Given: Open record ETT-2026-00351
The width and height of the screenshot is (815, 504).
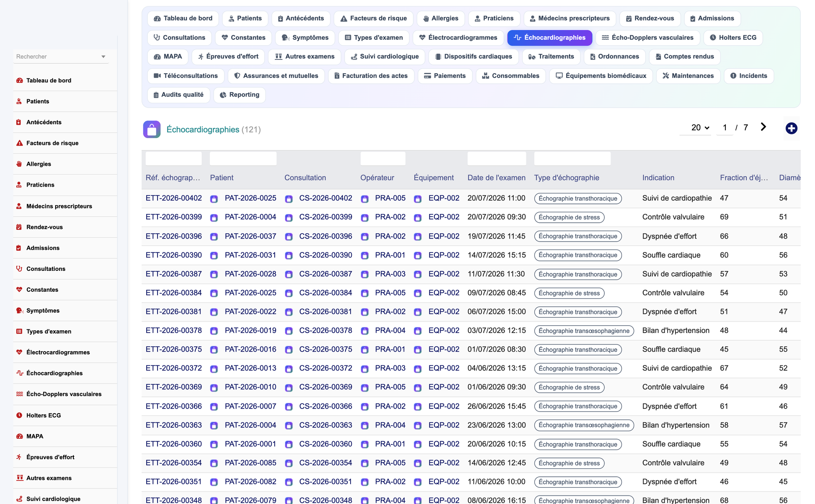Looking at the screenshot, I should point(174,481).
